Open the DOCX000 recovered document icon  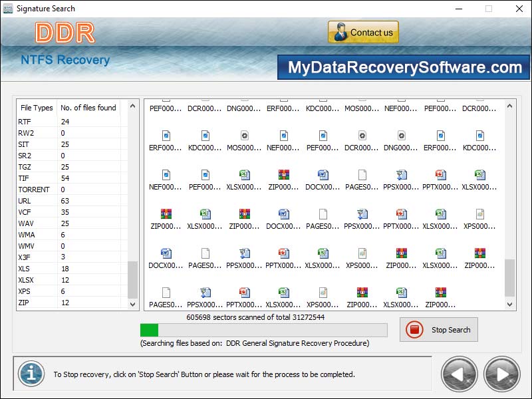[x=324, y=174]
